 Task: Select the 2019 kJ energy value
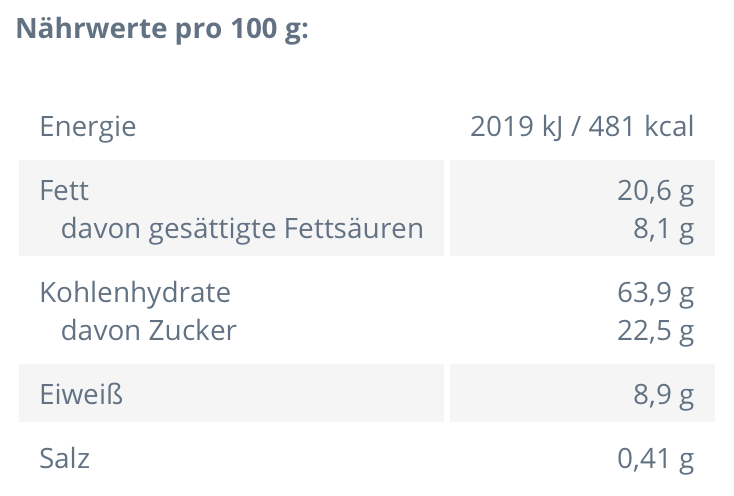[518, 127]
